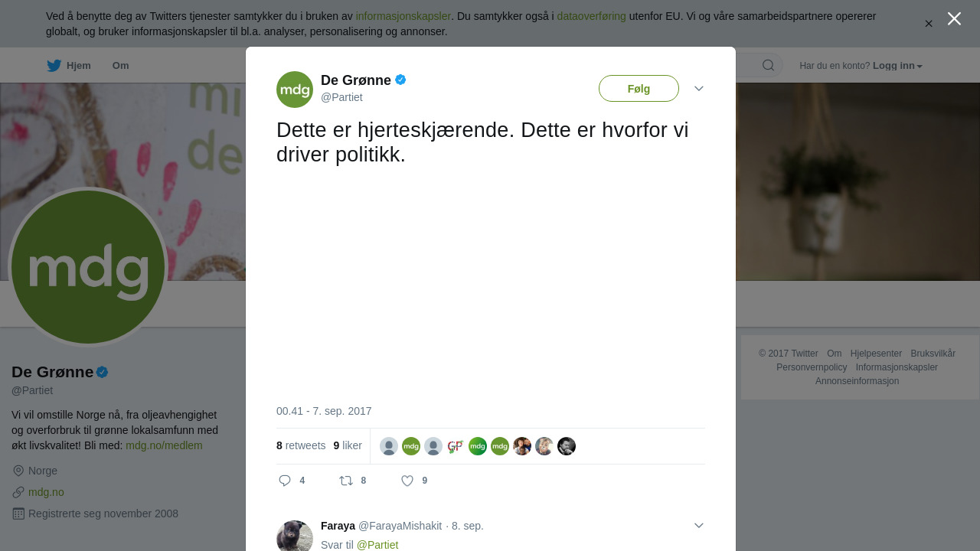Screen dimensions: 980x551
Task: Click the reply speech bubble icon
Action: tap(285, 481)
